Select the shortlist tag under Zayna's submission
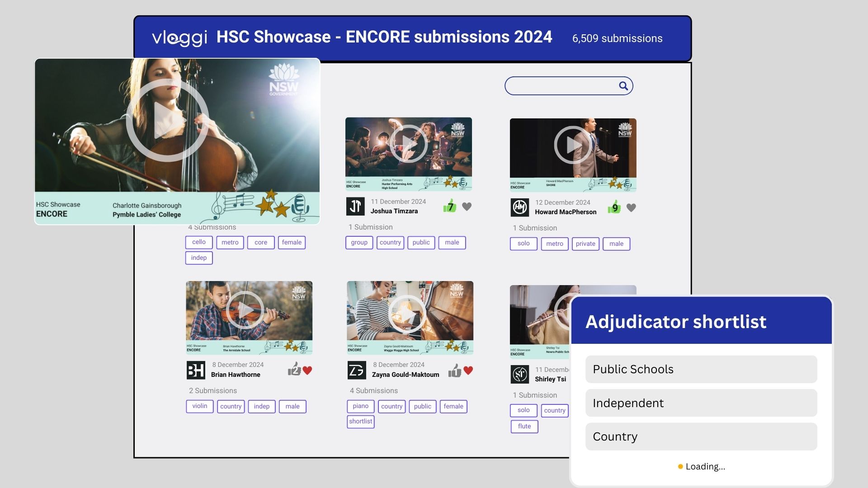The image size is (868, 488). 360,421
